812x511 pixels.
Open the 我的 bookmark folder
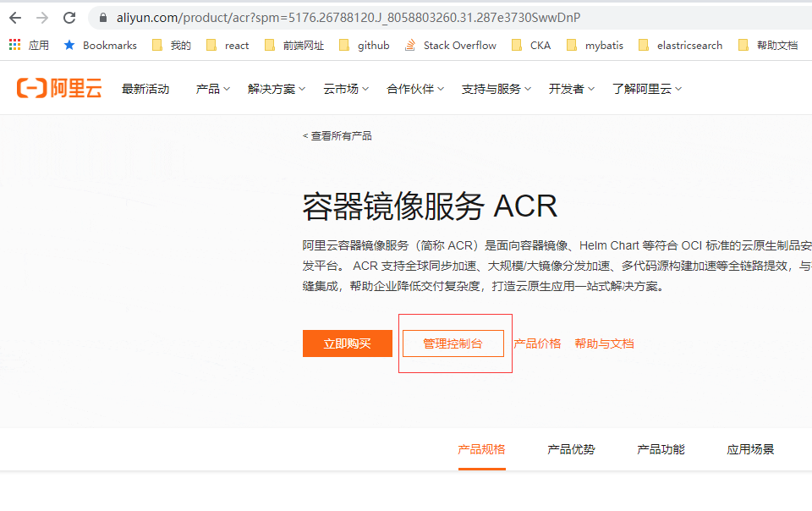[x=172, y=46]
